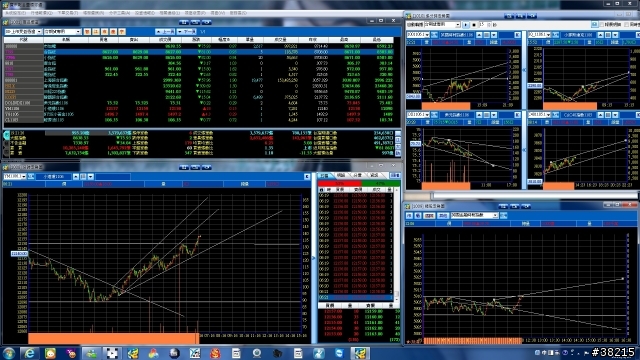Click the small button right of the tick list tabs

click(395, 175)
